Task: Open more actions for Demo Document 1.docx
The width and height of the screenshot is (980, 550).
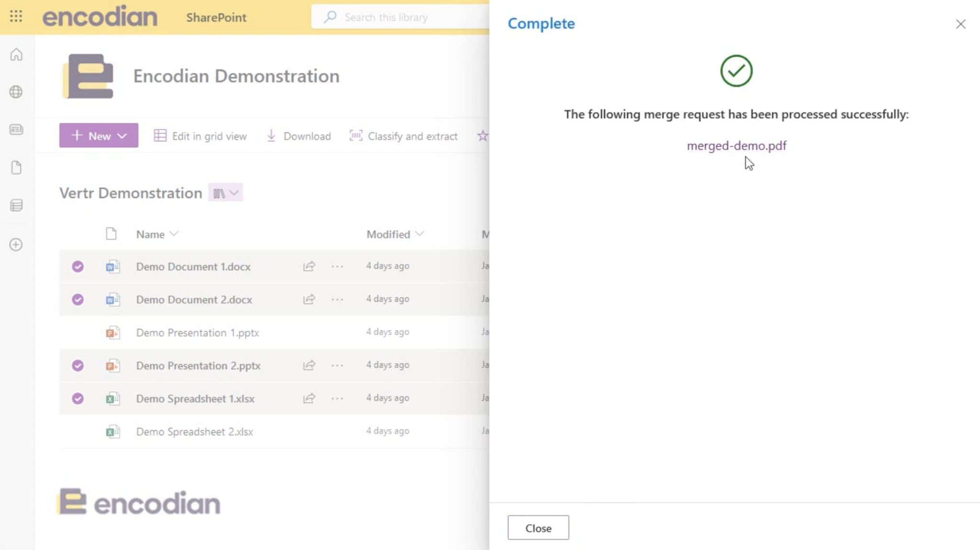Action: (x=337, y=266)
